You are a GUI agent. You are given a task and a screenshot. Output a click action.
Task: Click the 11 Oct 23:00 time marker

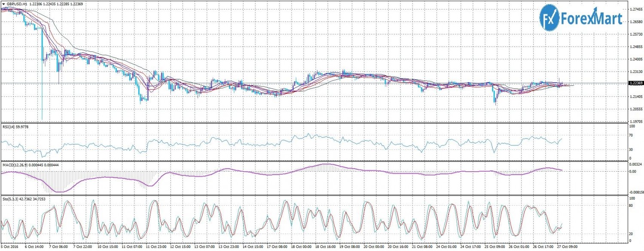pyautogui.click(x=155, y=248)
